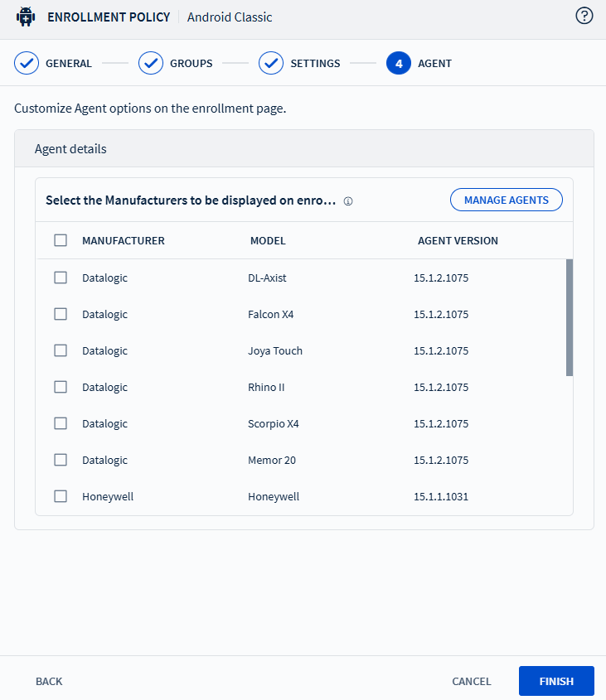Click the Settings step checkmark icon
This screenshot has width=606, height=700.
coord(271,63)
